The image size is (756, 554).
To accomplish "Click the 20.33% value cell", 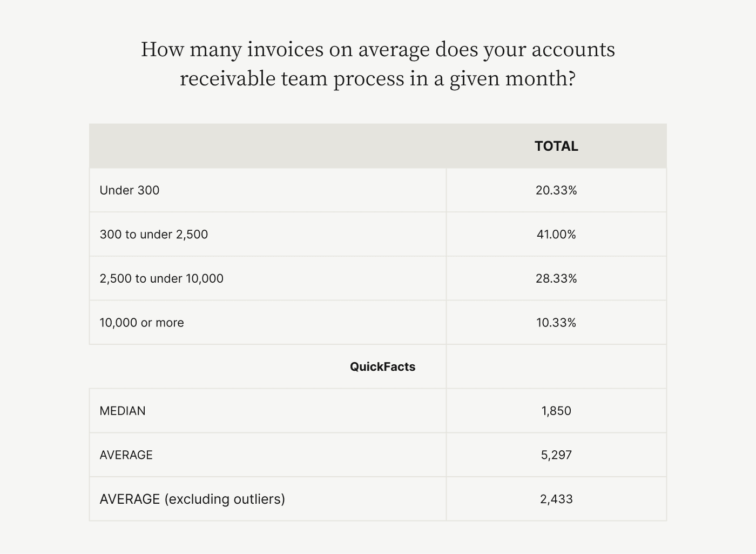I will click(556, 190).
